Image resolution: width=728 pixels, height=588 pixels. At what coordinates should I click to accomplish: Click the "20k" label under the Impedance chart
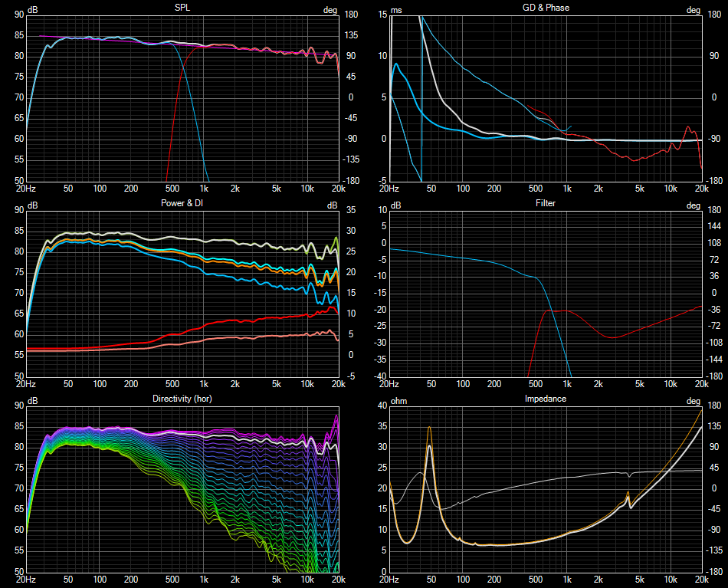tap(701, 580)
